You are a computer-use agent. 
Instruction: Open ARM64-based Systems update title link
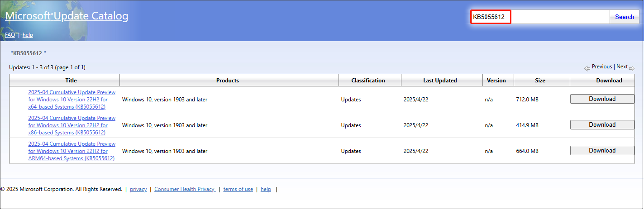[72, 151]
